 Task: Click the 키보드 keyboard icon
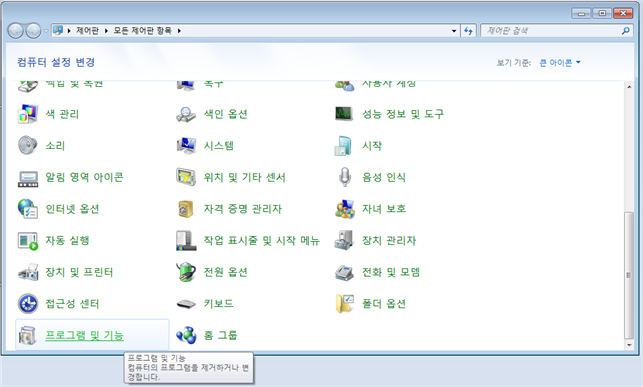(x=186, y=304)
